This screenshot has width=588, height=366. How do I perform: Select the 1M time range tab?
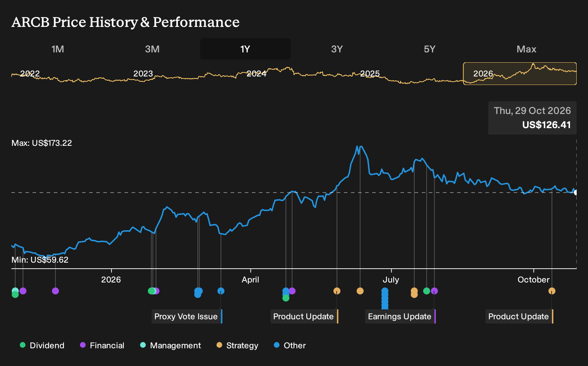tap(58, 49)
